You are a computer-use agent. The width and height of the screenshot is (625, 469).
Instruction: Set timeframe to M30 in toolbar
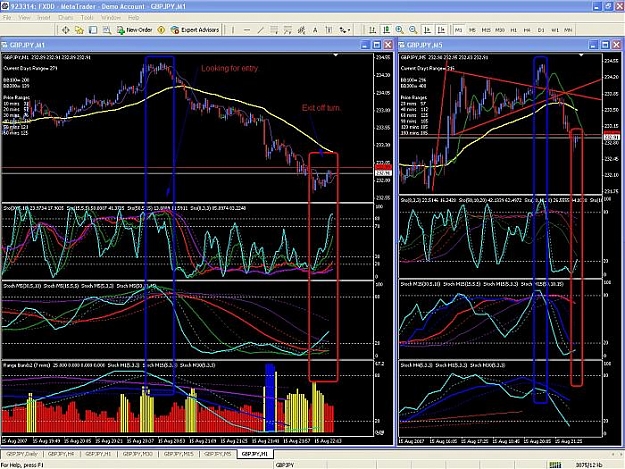tap(500, 30)
